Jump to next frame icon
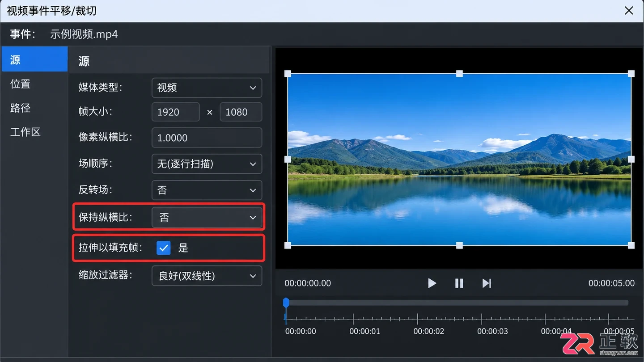Image resolution: width=644 pixels, height=362 pixels. (x=487, y=283)
